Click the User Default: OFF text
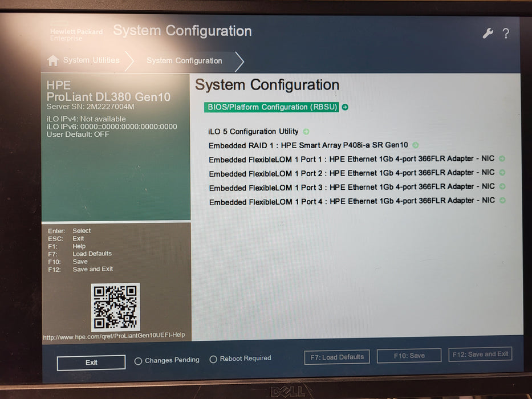The width and height of the screenshot is (532, 399). [78, 135]
